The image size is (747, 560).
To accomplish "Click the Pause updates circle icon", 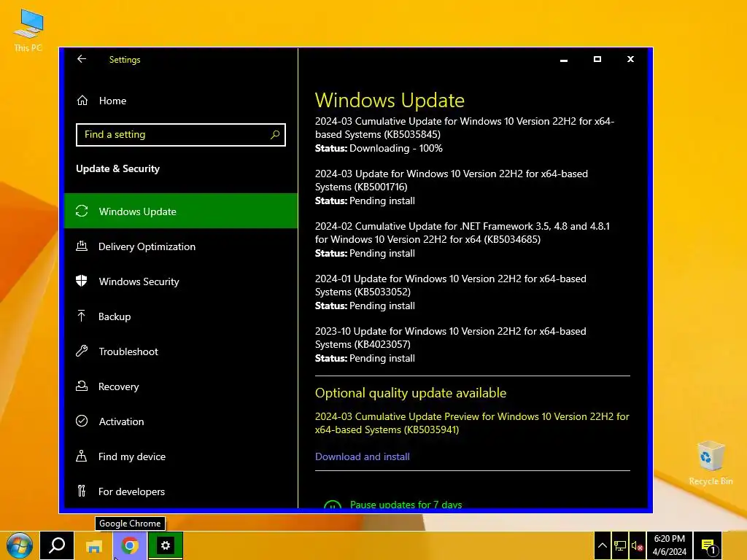I will 333,505.
